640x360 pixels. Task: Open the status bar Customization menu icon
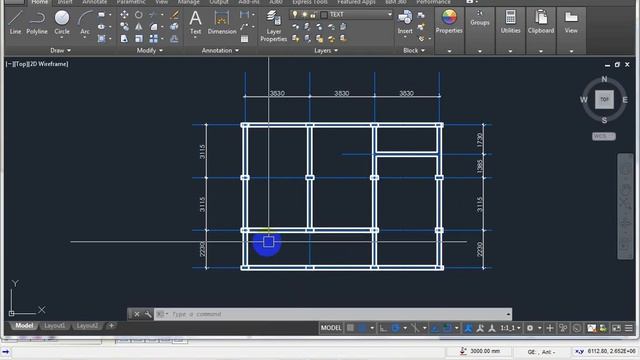pyautogui.click(x=629, y=328)
